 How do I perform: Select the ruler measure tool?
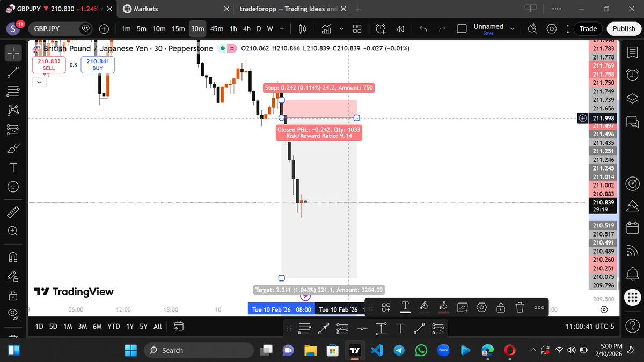click(14, 211)
